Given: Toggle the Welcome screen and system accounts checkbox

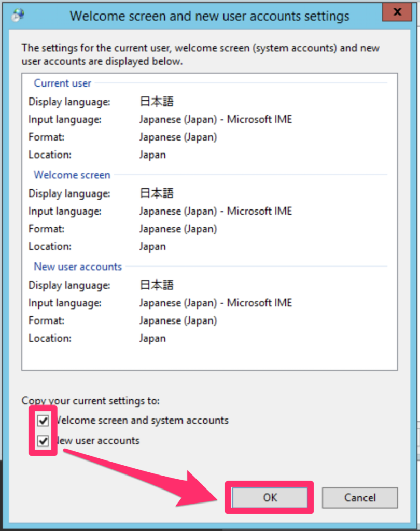Looking at the screenshot, I should (x=43, y=421).
